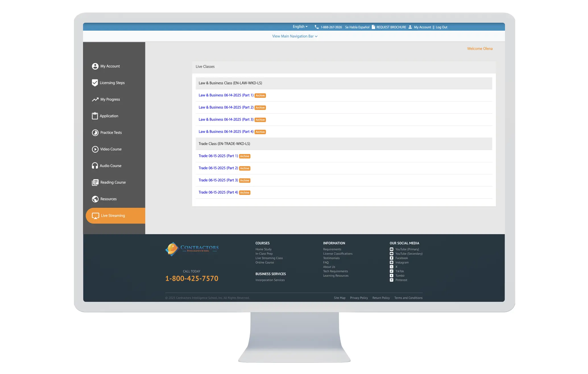Open Trade 06-15-2025 Part 3 recording

coord(218,180)
